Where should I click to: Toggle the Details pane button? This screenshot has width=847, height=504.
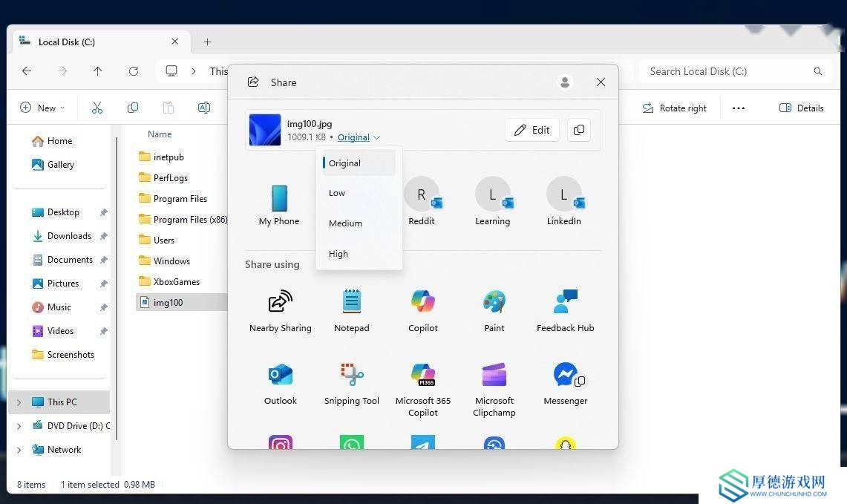pos(802,108)
